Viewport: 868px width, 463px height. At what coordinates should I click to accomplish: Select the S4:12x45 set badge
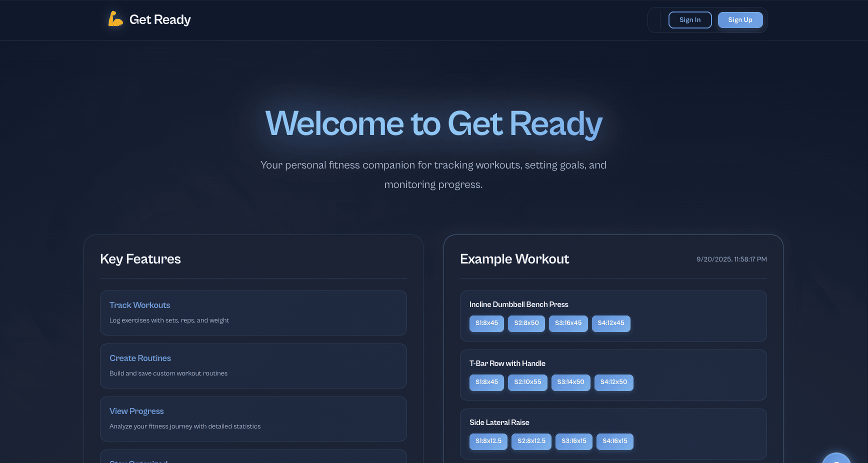(x=610, y=323)
